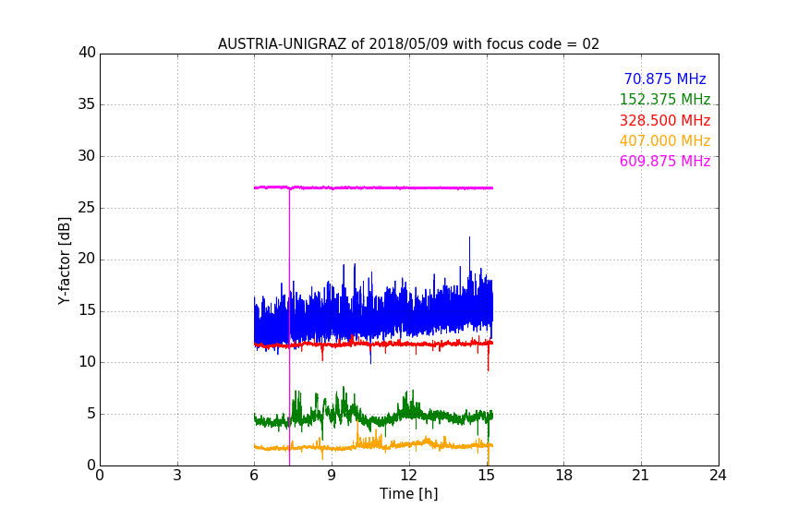Click the 6 tick on time axis
The image size is (798, 532).
[x=255, y=476]
